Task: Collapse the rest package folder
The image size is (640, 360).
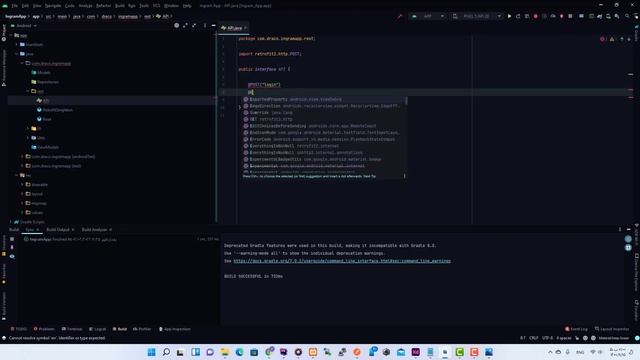Action: (x=28, y=91)
